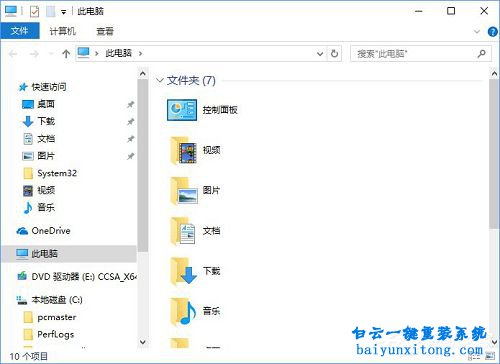Select the 图片 folder icon in main pane
The image size is (500, 364).
(x=183, y=191)
